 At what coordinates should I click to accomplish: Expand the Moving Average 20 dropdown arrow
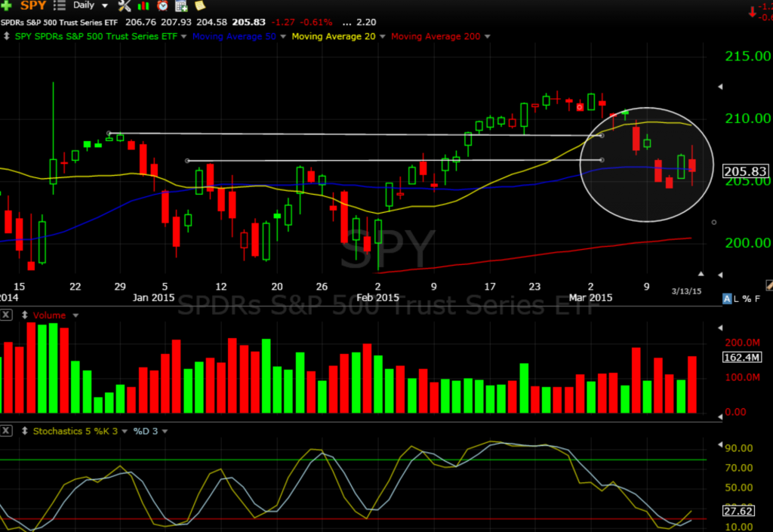(x=383, y=36)
